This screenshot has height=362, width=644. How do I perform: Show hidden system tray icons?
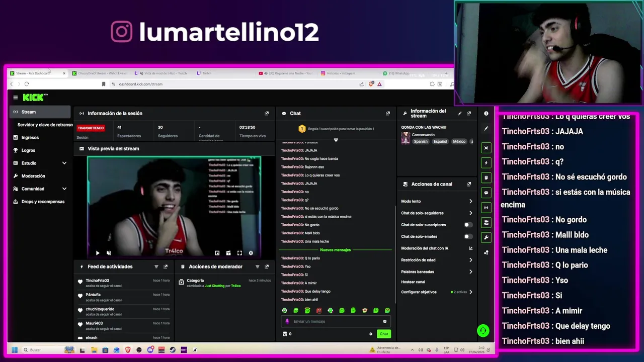412,350
